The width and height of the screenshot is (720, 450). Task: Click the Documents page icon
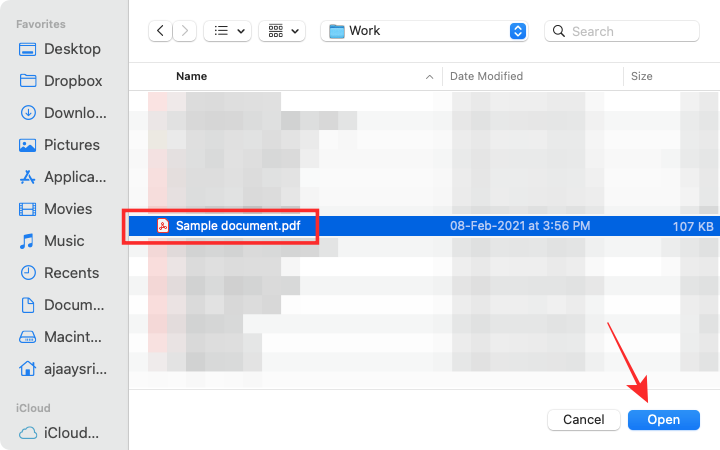pos(28,305)
